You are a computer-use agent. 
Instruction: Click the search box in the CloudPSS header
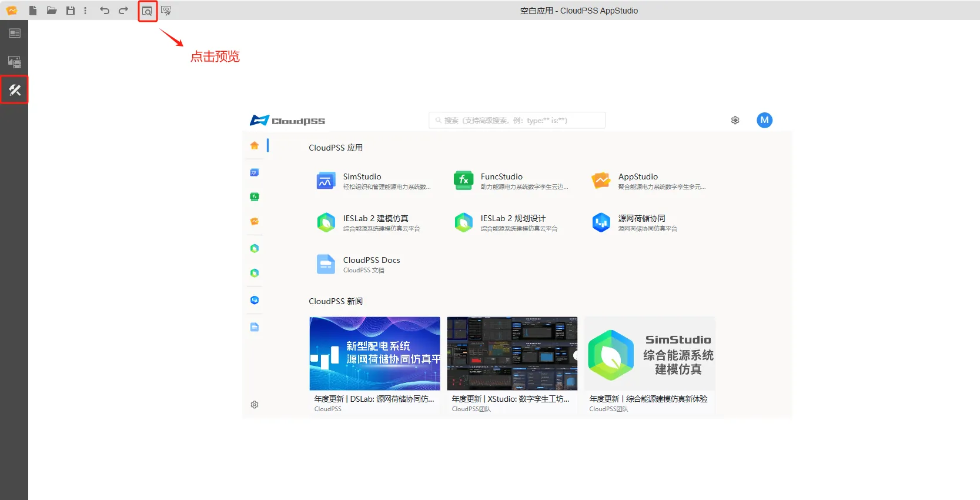517,120
